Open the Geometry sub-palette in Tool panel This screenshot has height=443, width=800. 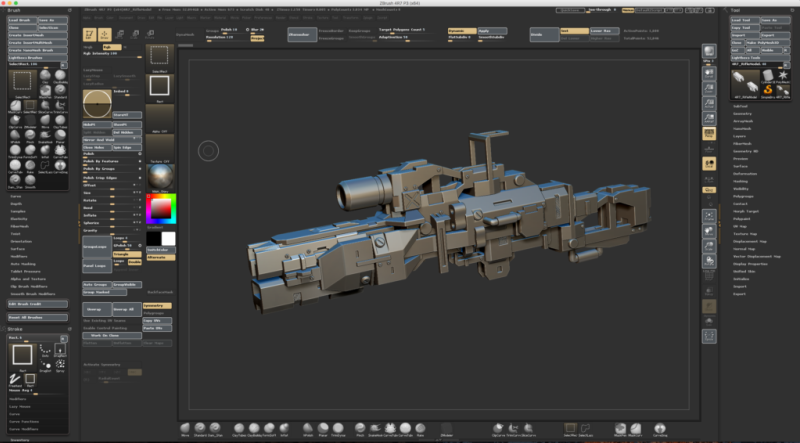742,114
